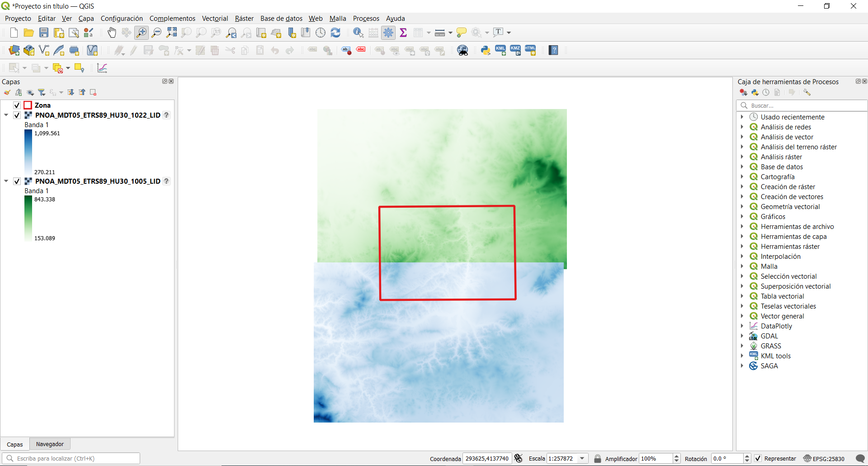Open the Data Source Manager
Image resolution: width=868 pixels, height=466 pixels.
coord(14,50)
